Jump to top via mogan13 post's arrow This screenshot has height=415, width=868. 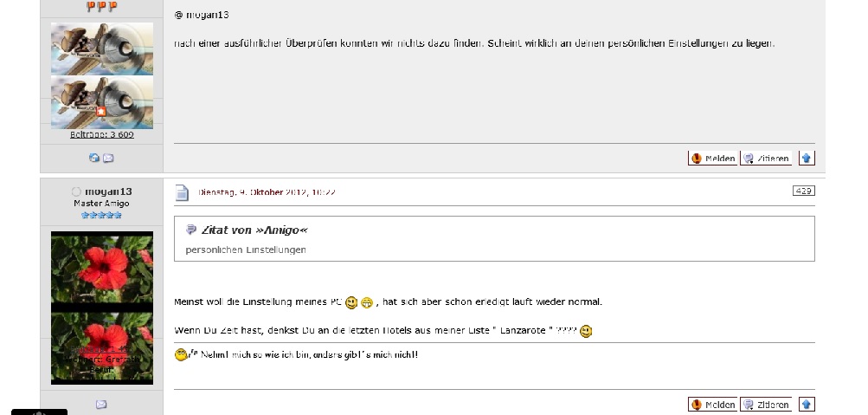pos(807,405)
